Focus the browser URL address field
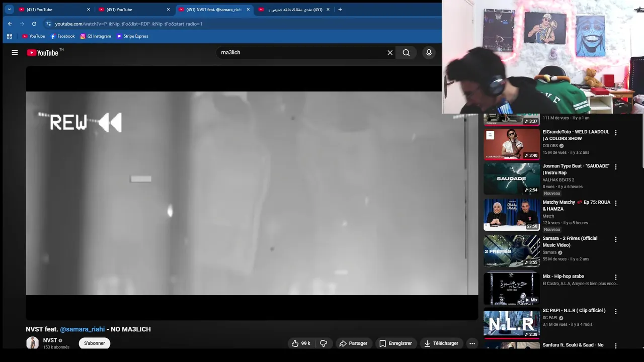Image resolution: width=644 pixels, height=362 pixels. 242,24
